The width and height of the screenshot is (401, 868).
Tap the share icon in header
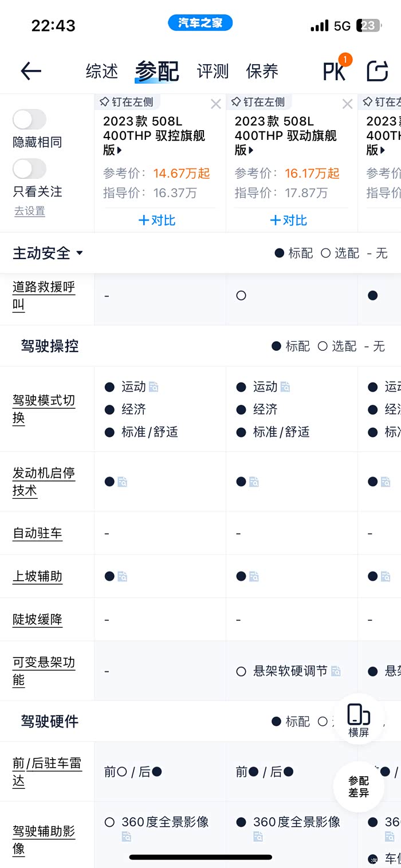377,71
